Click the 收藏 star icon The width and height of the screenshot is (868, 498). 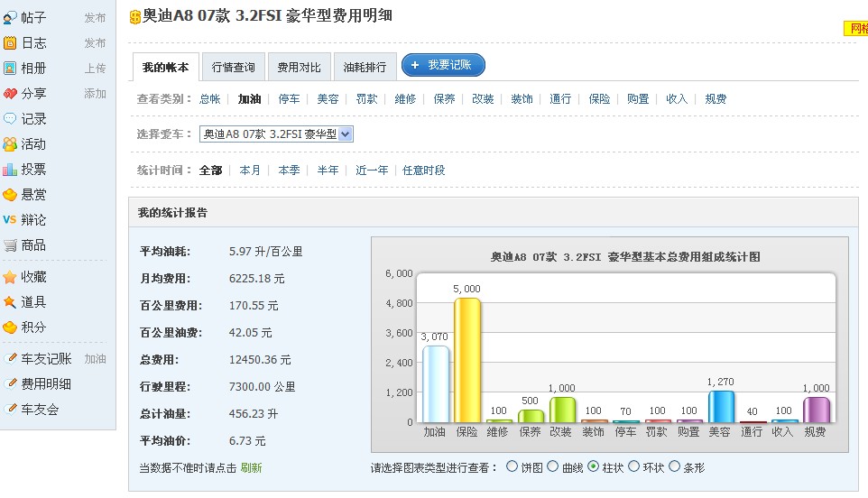point(10,277)
